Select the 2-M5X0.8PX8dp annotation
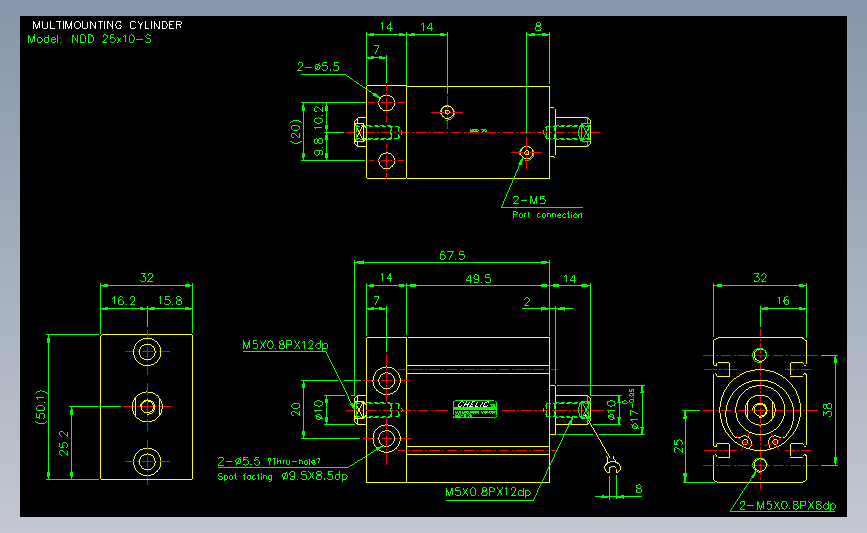 pos(787,505)
